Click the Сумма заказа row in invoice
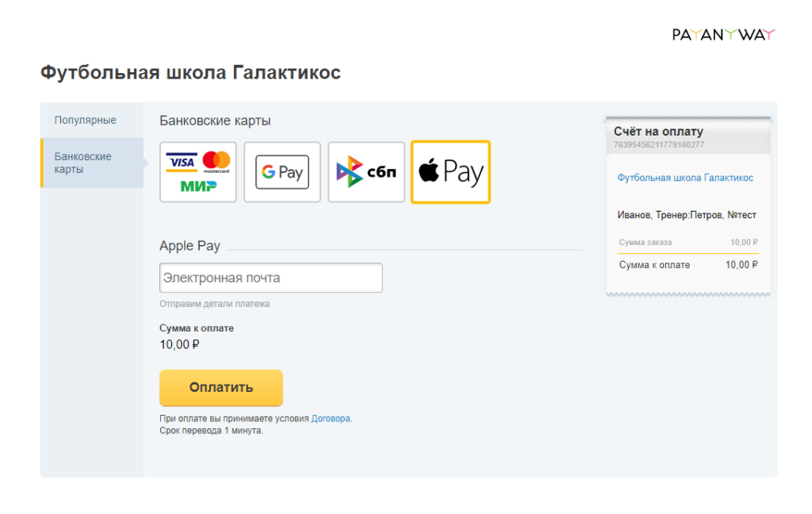 point(688,243)
